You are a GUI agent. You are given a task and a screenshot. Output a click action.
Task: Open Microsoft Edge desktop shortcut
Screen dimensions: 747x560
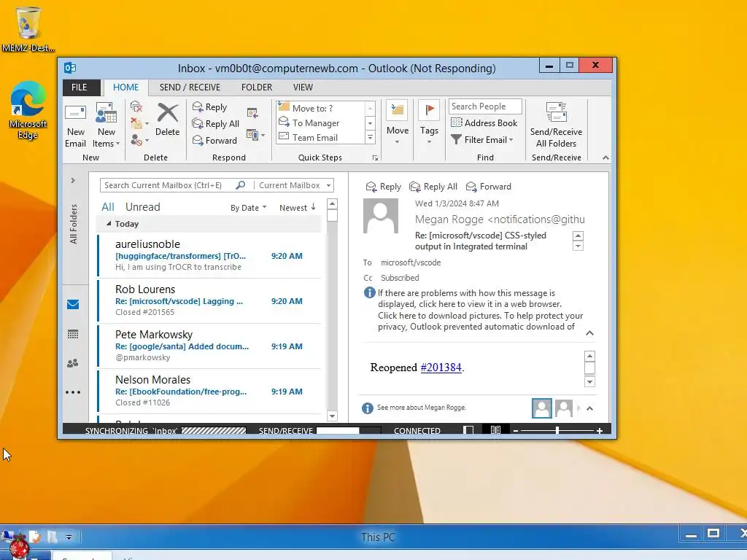click(28, 111)
